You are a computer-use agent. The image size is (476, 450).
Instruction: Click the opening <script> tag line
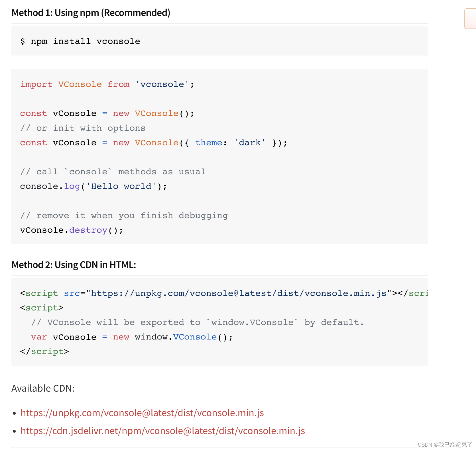[42, 308]
